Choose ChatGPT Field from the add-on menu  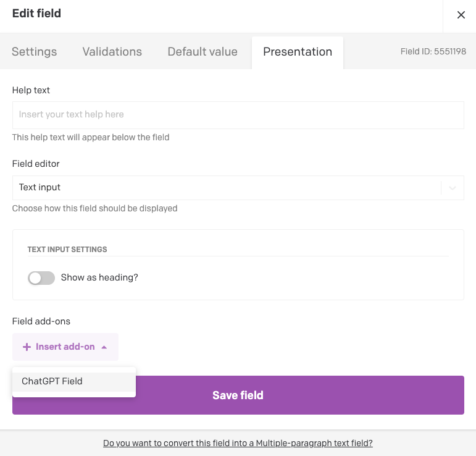52,381
